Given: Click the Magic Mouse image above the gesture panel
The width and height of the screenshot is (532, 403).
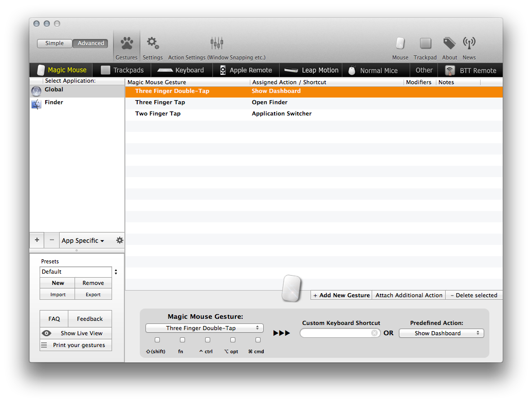Looking at the screenshot, I should (x=291, y=288).
